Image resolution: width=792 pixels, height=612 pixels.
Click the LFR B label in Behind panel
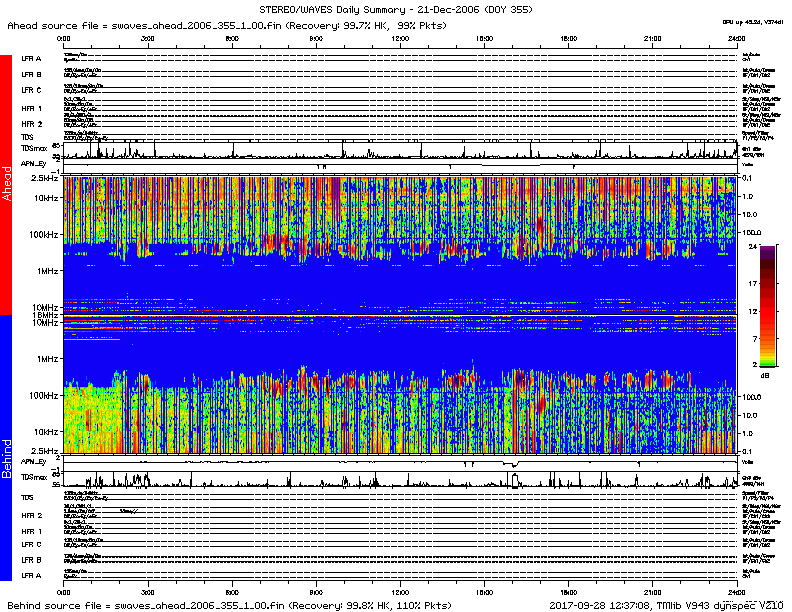[31, 560]
